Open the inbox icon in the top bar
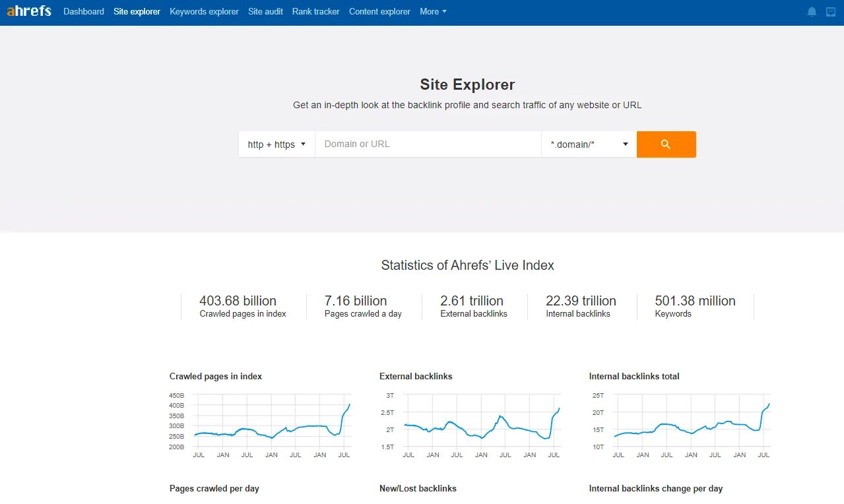The width and height of the screenshot is (844, 504). 829,11
